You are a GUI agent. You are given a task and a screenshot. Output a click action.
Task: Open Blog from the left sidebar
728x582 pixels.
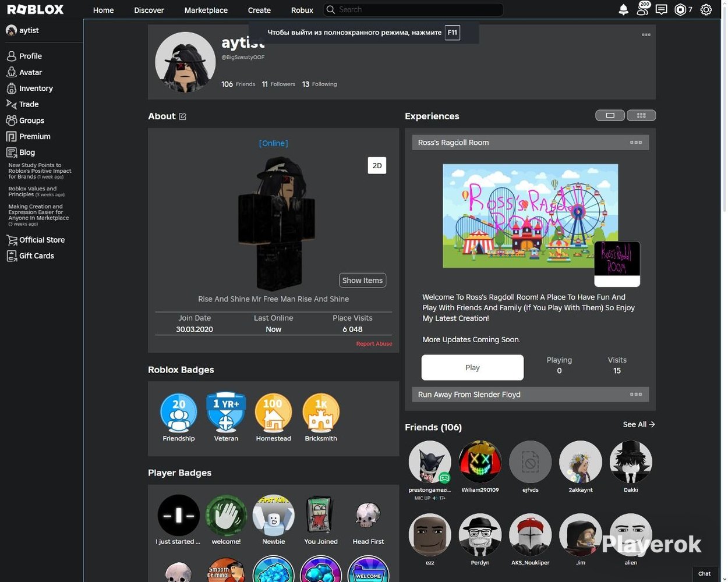pos(20,152)
